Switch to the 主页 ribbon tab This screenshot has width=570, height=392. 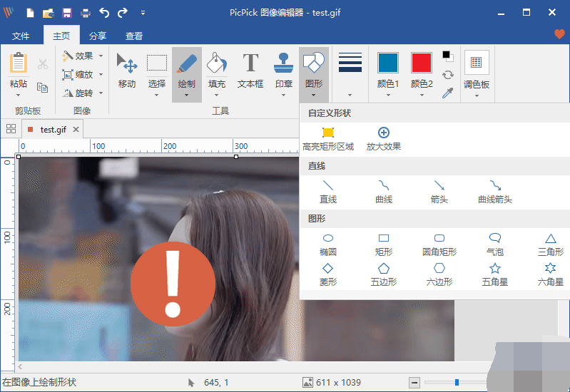[61, 36]
